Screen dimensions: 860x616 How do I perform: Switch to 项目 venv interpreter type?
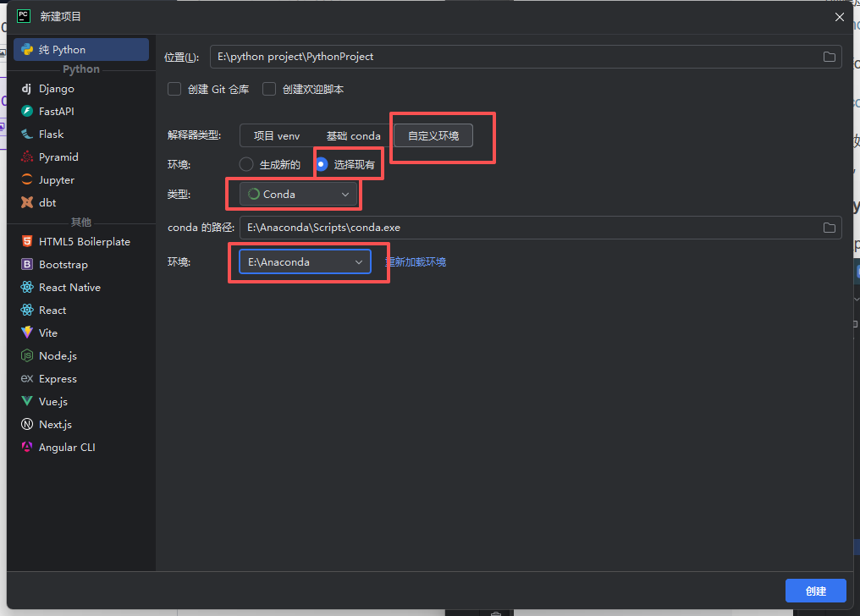[x=277, y=136]
